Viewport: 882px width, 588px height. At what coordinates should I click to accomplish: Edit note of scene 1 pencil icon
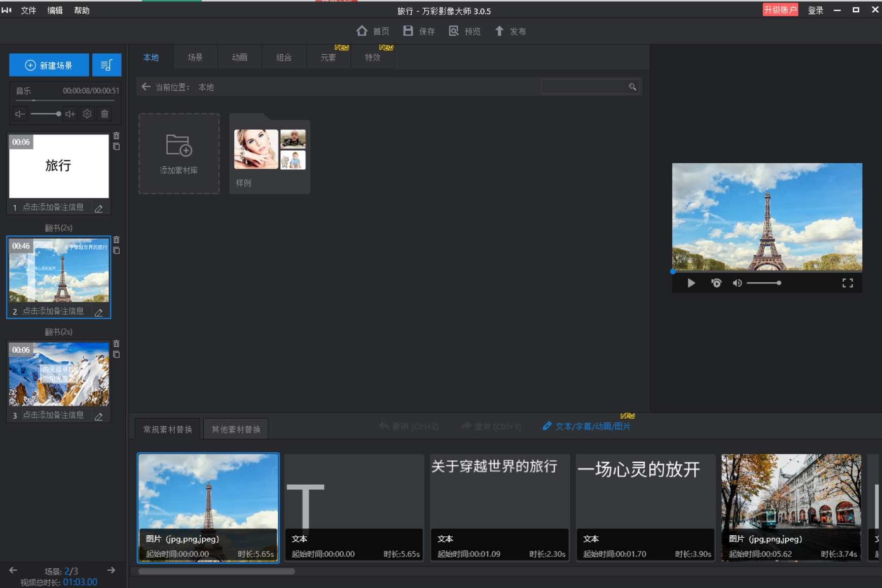click(99, 208)
